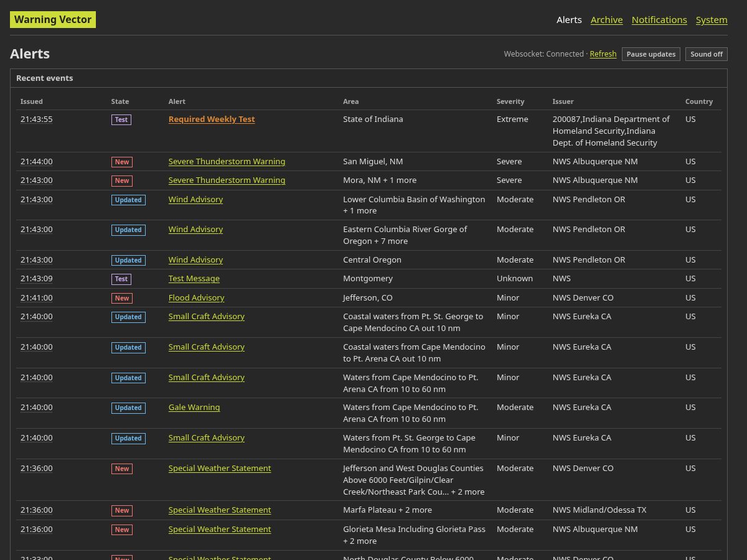Open Small Craft Advisory for Pt. St. George to Cape Mendocino out 10 nm
The height and width of the screenshot is (560, 747).
[x=207, y=317]
